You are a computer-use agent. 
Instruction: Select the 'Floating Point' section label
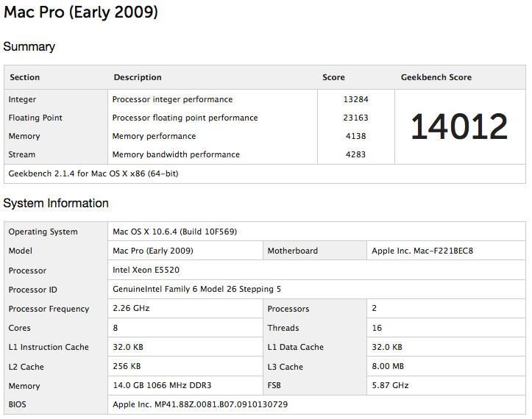tap(35, 118)
